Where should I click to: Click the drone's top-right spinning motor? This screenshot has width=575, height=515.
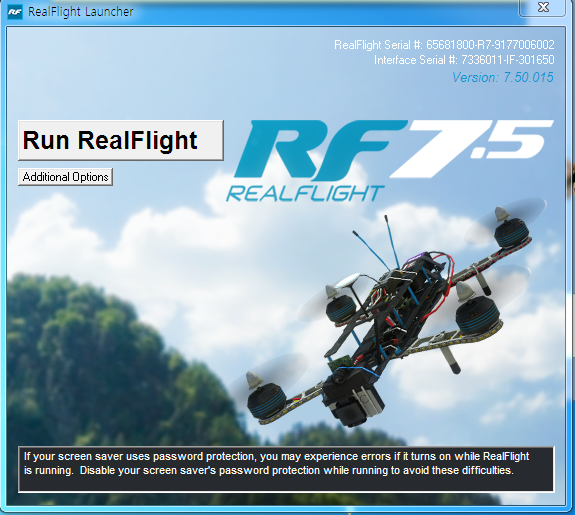coord(512,230)
